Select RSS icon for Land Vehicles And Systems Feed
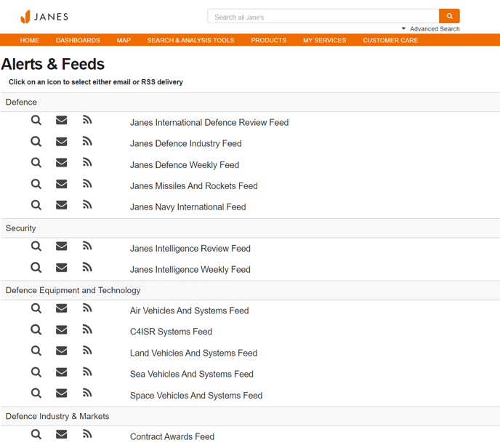Screen dimensions: 500x448 click(x=87, y=351)
